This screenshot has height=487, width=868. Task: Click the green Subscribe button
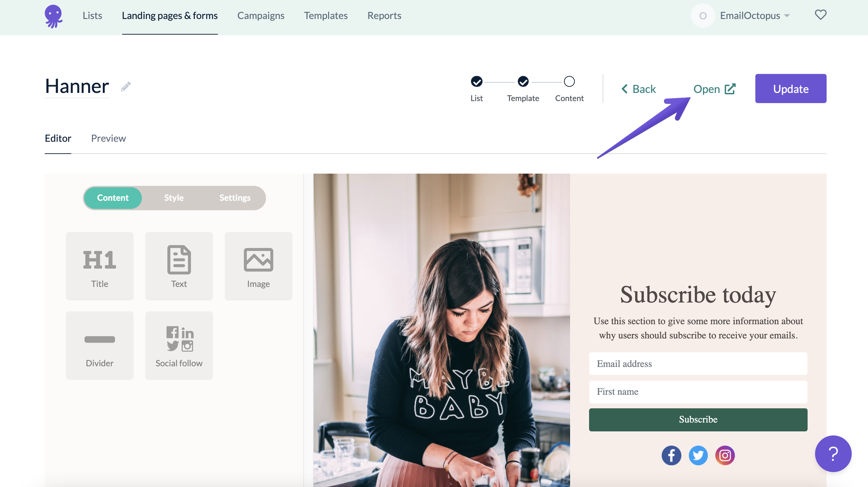click(698, 420)
